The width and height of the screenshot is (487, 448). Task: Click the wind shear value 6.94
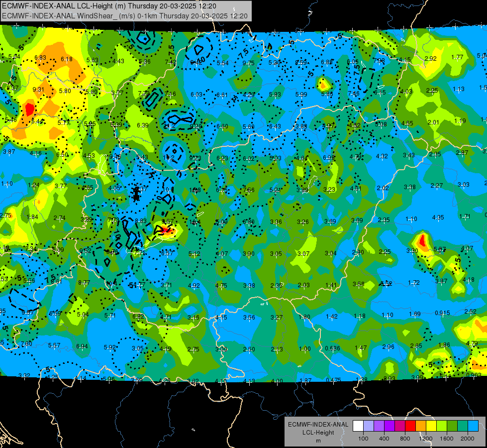82,346
